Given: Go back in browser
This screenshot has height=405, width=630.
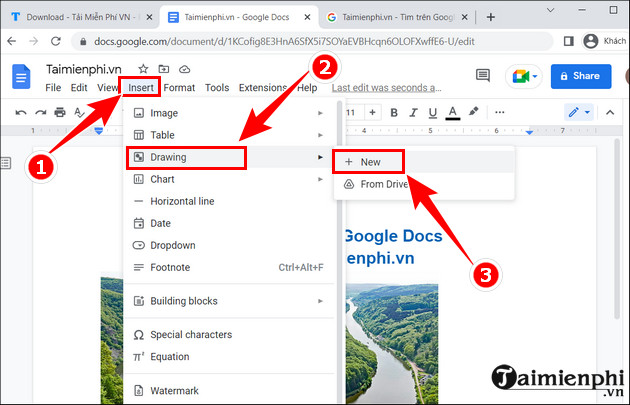Looking at the screenshot, I should 12,41.
